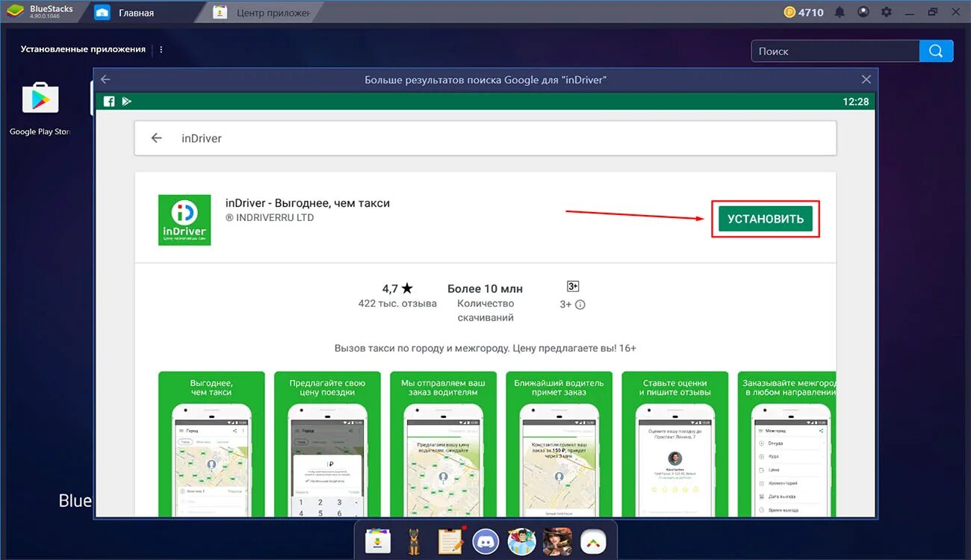
Task: Click the 12:28 clock in status bar
Action: [856, 102]
